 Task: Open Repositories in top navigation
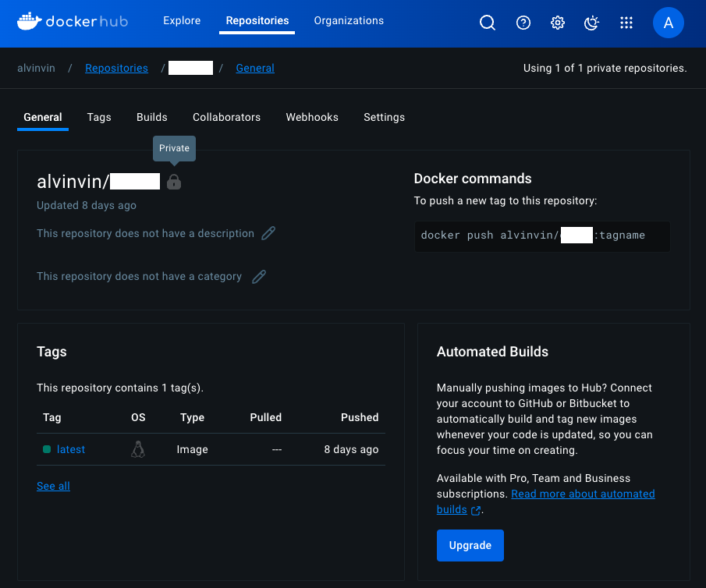pyautogui.click(x=257, y=21)
